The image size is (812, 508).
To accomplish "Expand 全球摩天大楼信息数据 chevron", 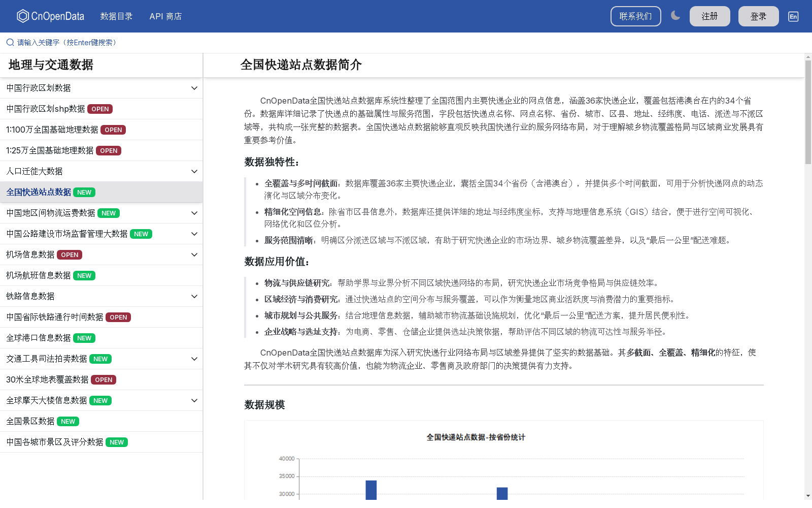I will point(194,400).
